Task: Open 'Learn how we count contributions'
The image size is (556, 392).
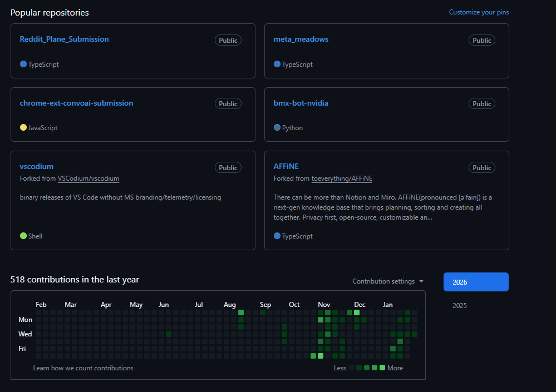Action: pos(83,368)
